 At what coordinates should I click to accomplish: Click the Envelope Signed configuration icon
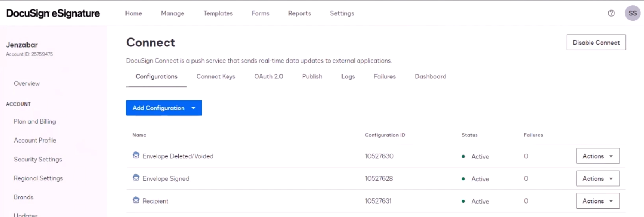pyautogui.click(x=136, y=178)
